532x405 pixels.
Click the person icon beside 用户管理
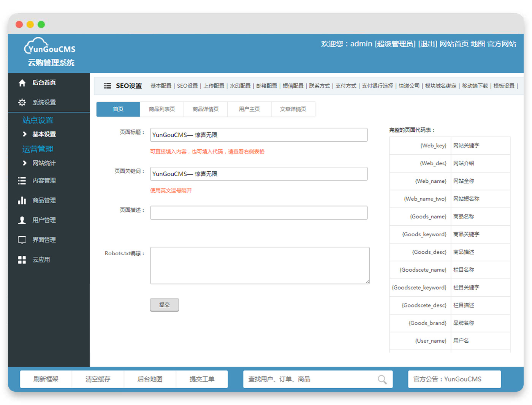point(22,220)
